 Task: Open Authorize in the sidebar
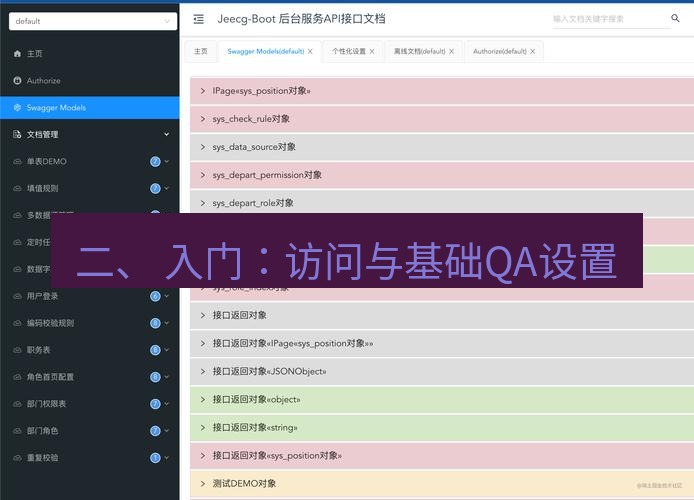(90, 81)
